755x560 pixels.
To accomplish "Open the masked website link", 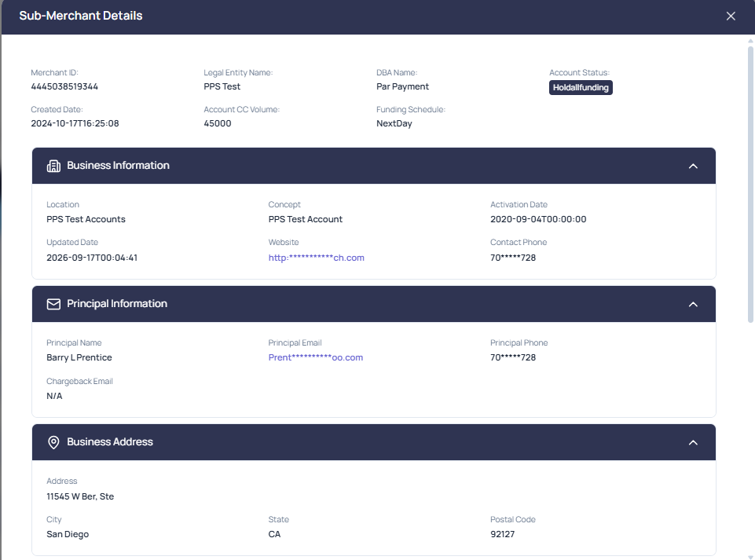I will point(317,258).
